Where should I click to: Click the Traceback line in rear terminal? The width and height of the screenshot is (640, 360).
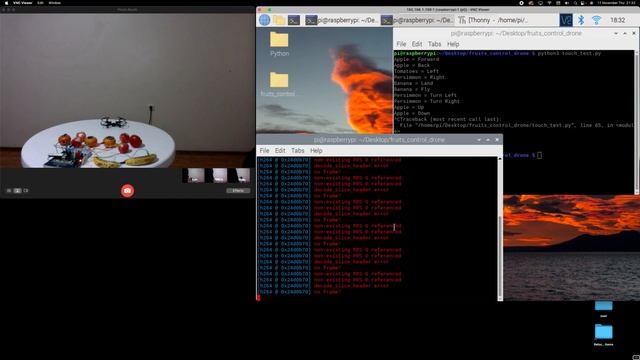(x=448, y=119)
